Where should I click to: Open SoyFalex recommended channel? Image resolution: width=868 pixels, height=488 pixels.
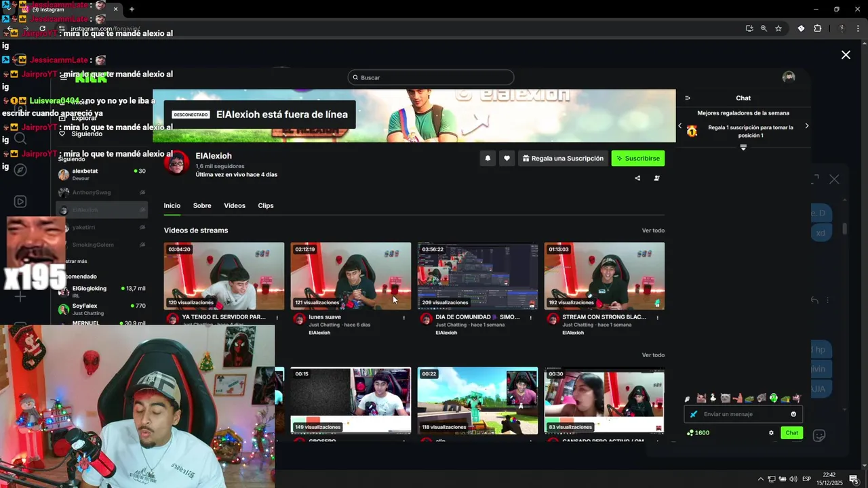coord(102,309)
